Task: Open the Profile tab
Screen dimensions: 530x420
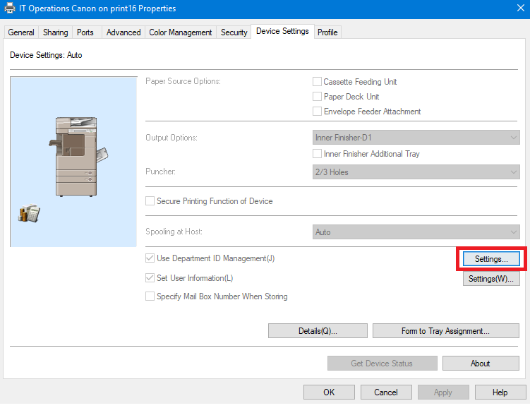Action: (x=327, y=32)
